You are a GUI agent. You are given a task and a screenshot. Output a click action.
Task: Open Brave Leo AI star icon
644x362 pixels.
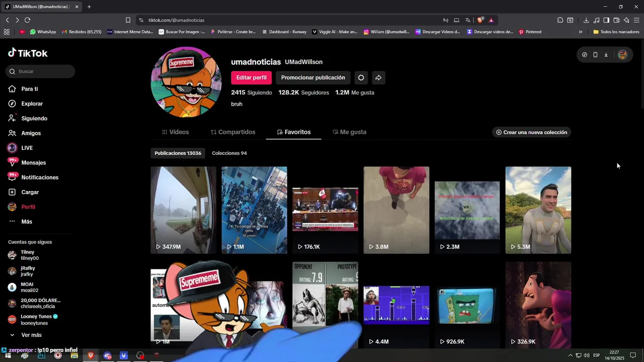[x=626, y=20]
